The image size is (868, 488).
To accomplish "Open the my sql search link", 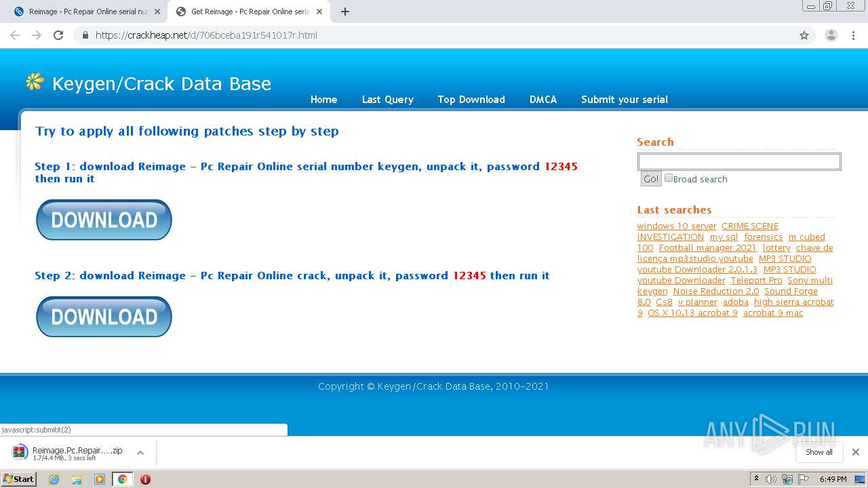I will point(724,237).
